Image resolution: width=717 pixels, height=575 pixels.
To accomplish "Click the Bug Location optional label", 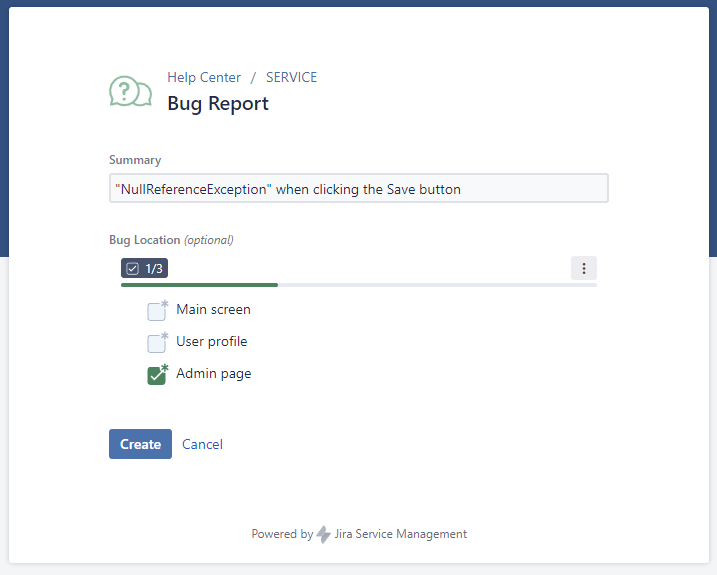I will click(171, 240).
